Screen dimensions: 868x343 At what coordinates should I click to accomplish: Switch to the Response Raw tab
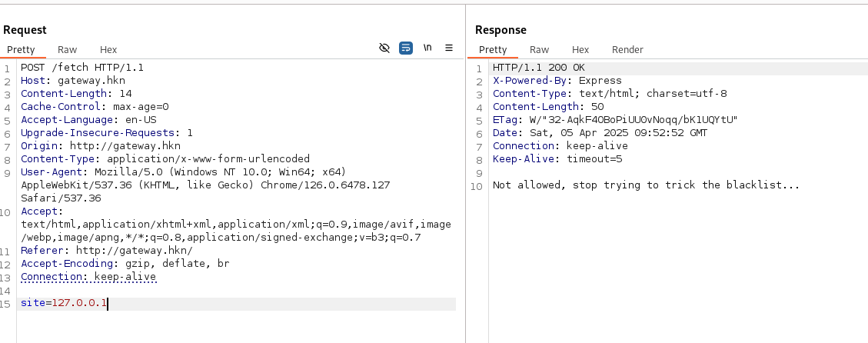point(539,49)
